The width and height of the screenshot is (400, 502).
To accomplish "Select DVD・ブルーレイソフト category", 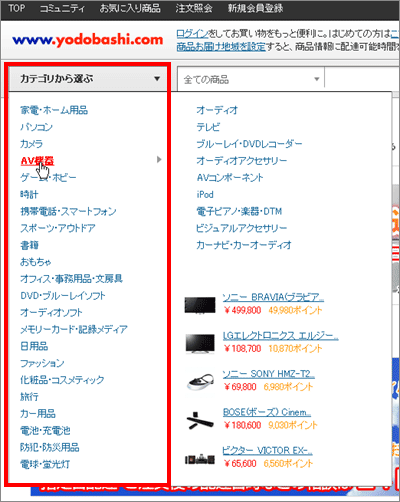I will point(63,296).
